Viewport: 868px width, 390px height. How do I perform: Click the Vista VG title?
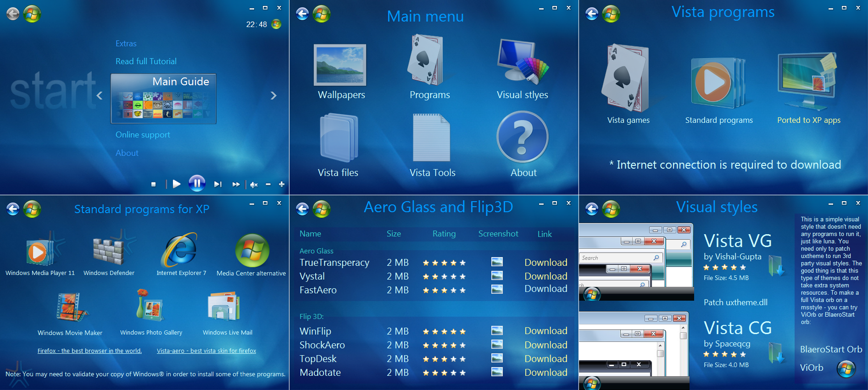pos(738,241)
